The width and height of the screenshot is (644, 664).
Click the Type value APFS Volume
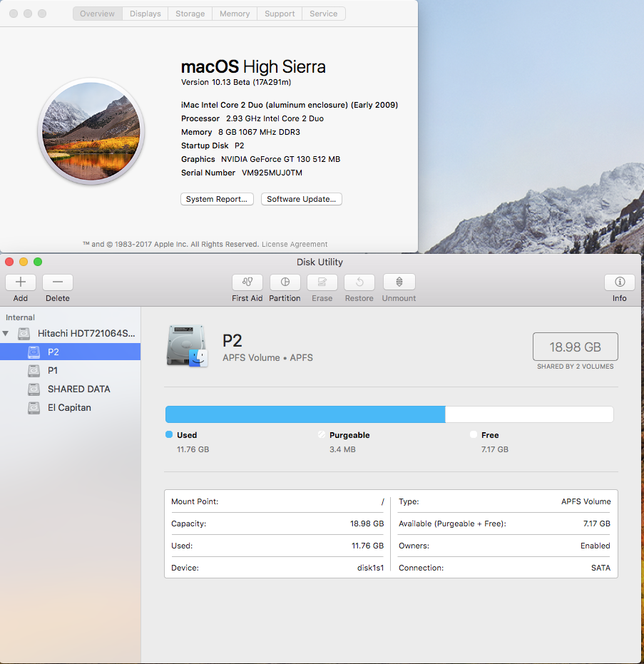coord(586,501)
